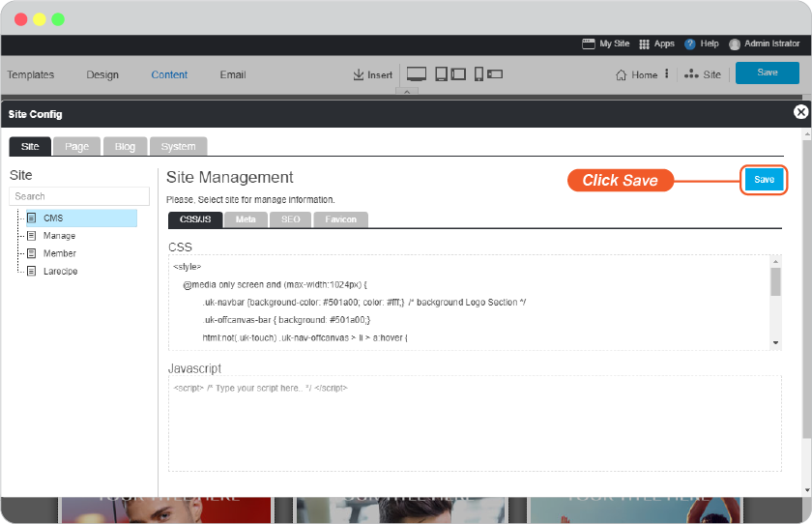Click the Insert download arrow icon
The width and height of the screenshot is (812, 524).
(x=358, y=74)
